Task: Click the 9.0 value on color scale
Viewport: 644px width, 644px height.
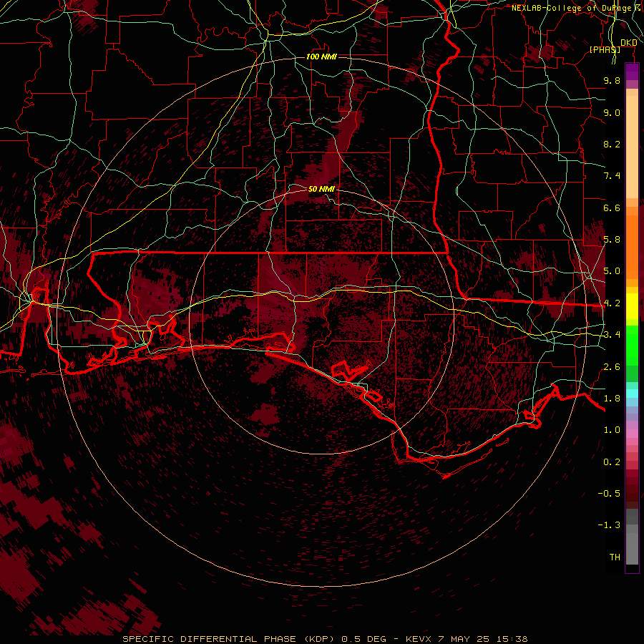Action: coord(612,112)
